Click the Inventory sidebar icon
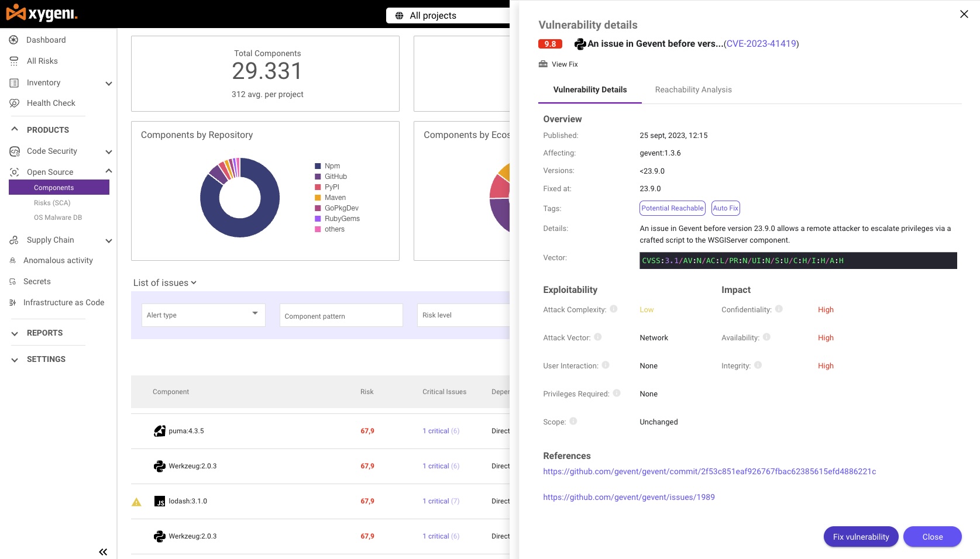Image resolution: width=980 pixels, height=559 pixels. [14, 83]
